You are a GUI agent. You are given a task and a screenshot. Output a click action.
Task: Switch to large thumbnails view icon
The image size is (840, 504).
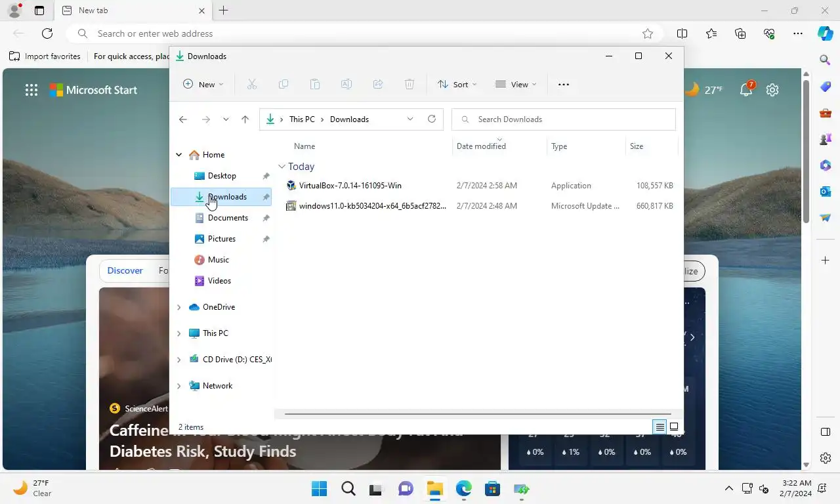point(674,427)
